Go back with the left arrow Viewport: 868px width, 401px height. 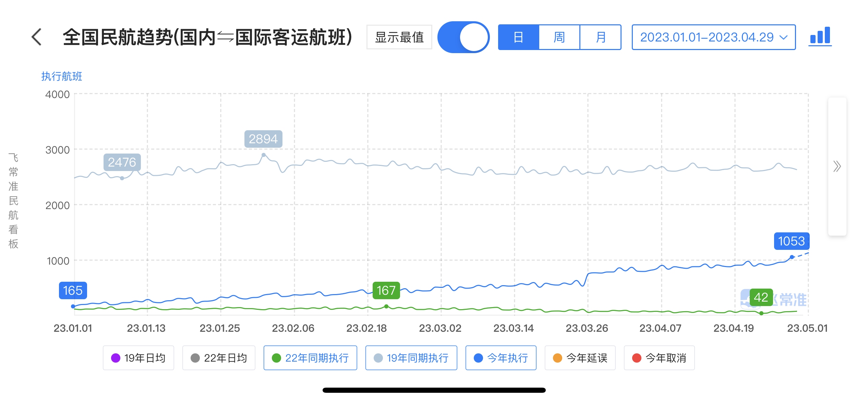point(37,37)
